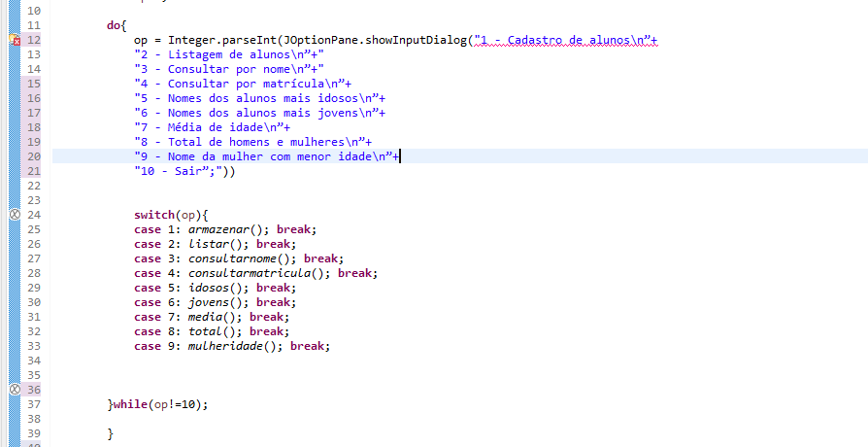This screenshot has height=447, width=868.
Task: Click 'break' after mulheridade() call
Action: (307, 346)
